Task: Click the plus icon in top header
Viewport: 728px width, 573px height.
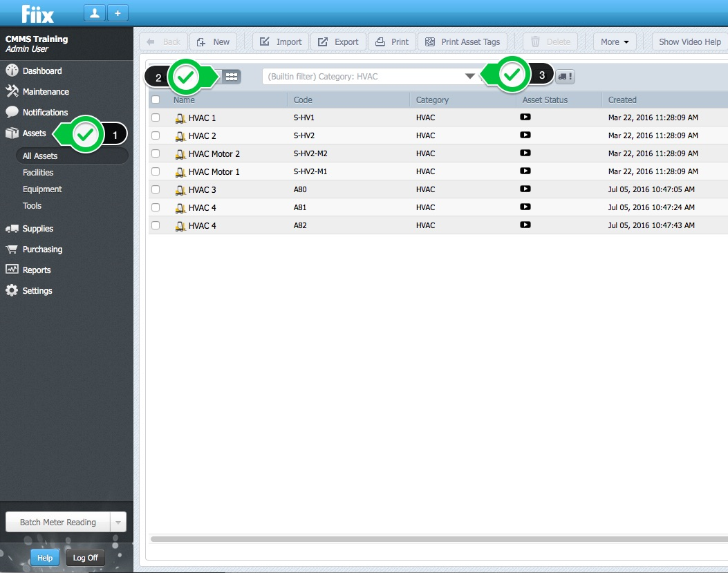Action: tap(118, 13)
